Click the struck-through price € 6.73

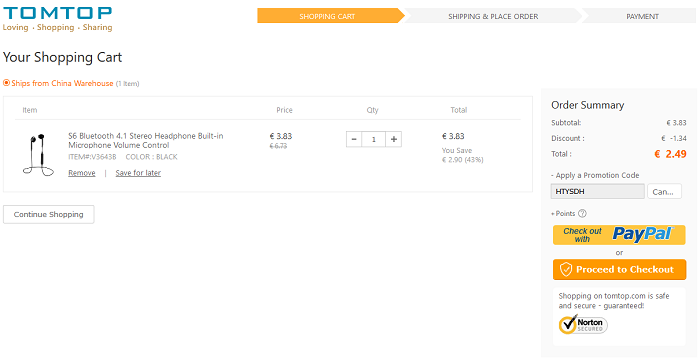click(279, 146)
